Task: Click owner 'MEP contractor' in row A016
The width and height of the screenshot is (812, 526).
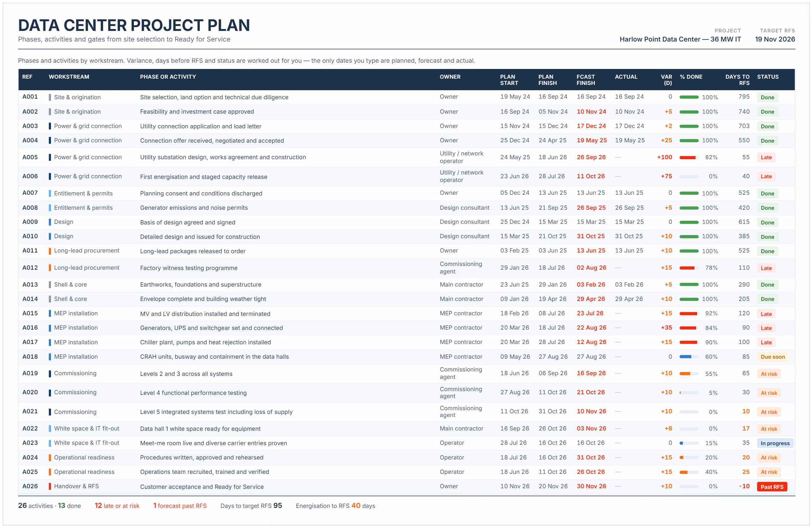Action: [x=461, y=328]
